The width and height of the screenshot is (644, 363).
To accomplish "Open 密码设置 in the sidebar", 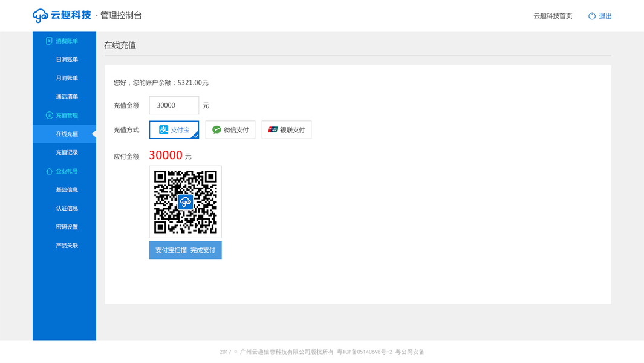I will click(x=67, y=227).
